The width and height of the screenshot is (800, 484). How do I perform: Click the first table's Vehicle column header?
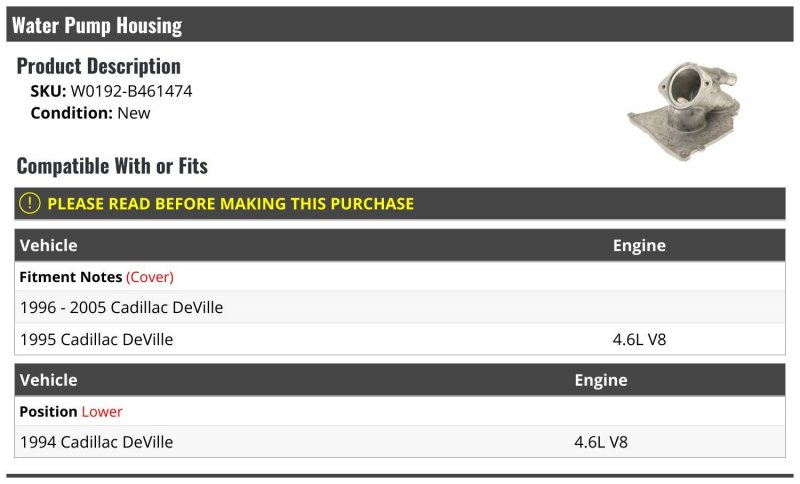click(x=48, y=245)
